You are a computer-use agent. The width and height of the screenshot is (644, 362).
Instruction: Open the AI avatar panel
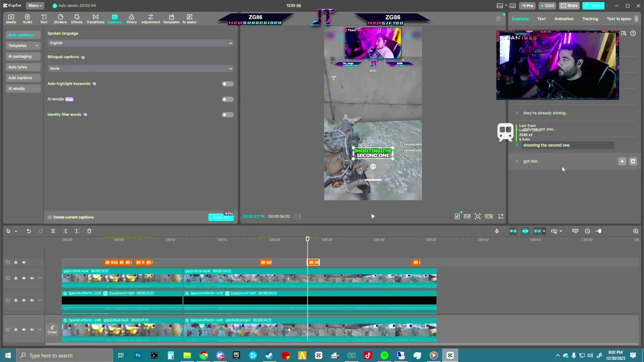pyautogui.click(x=190, y=19)
